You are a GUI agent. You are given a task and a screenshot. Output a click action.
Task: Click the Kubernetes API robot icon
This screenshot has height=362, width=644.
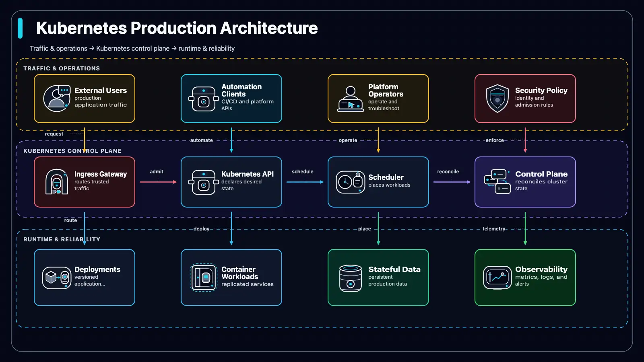(204, 182)
